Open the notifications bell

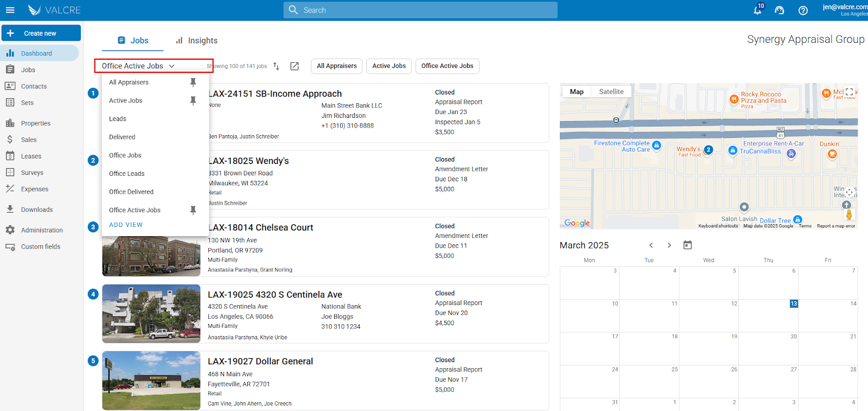click(757, 10)
